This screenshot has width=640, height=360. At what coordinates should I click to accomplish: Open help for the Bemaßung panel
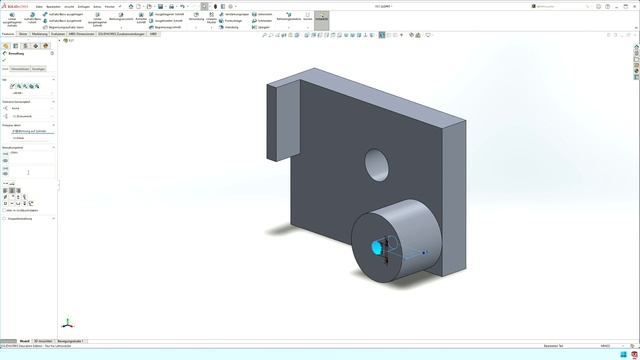coord(52,53)
